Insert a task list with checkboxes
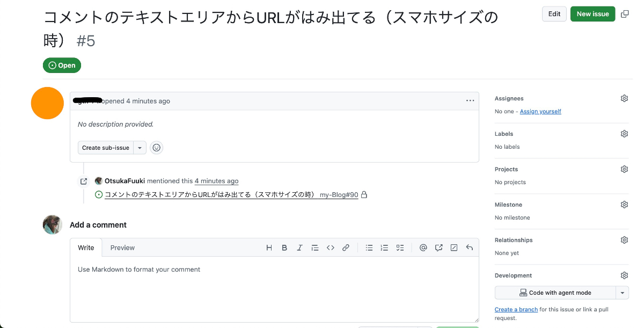644x328 pixels. (400, 248)
